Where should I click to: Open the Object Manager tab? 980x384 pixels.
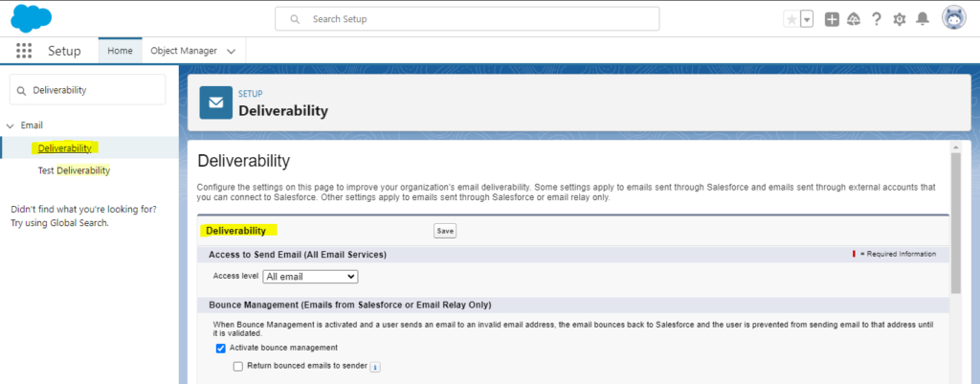[x=184, y=51]
